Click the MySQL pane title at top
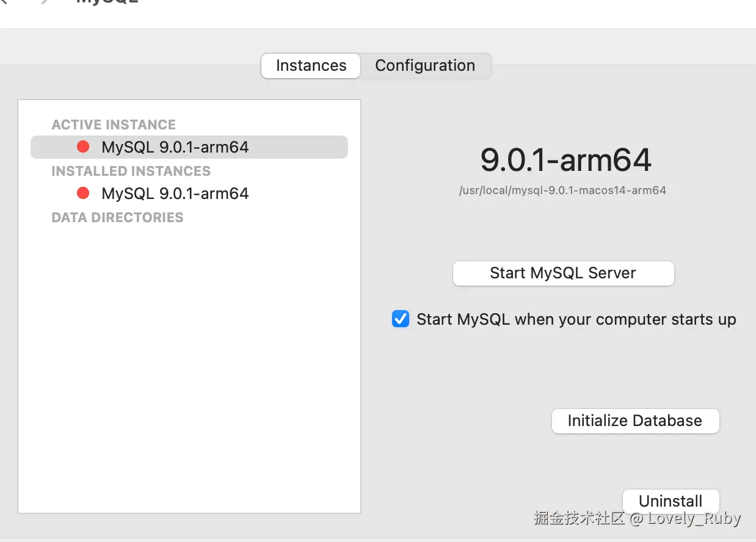Viewport: 756px width, 542px height. (107, 2)
